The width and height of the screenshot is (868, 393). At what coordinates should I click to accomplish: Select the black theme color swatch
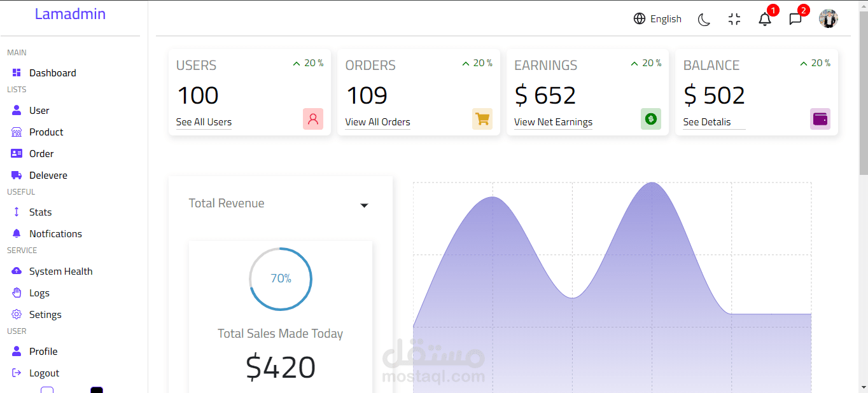click(97, 390)
